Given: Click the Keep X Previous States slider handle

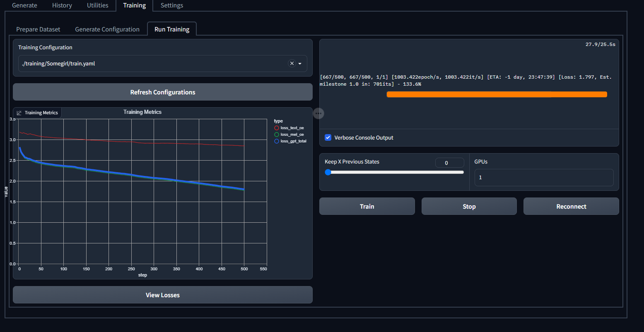Looking at the screenshot, I should pos(328,172).
